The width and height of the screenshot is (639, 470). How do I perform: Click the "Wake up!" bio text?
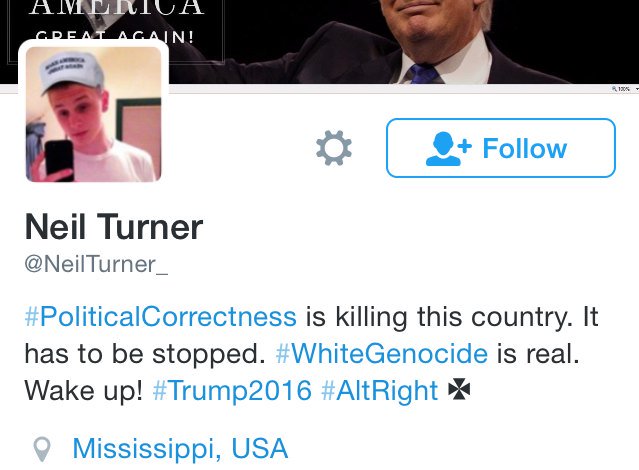tap(84, 391)
